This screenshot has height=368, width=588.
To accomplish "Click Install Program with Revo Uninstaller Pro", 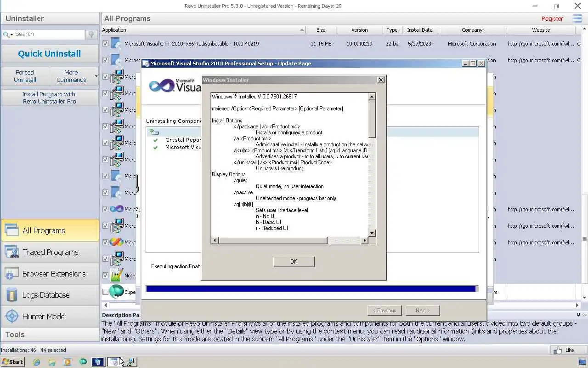I will [50, 98].
